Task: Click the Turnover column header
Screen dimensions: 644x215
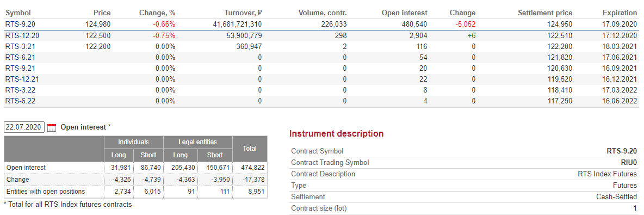Action: click(x=243, y=13)
